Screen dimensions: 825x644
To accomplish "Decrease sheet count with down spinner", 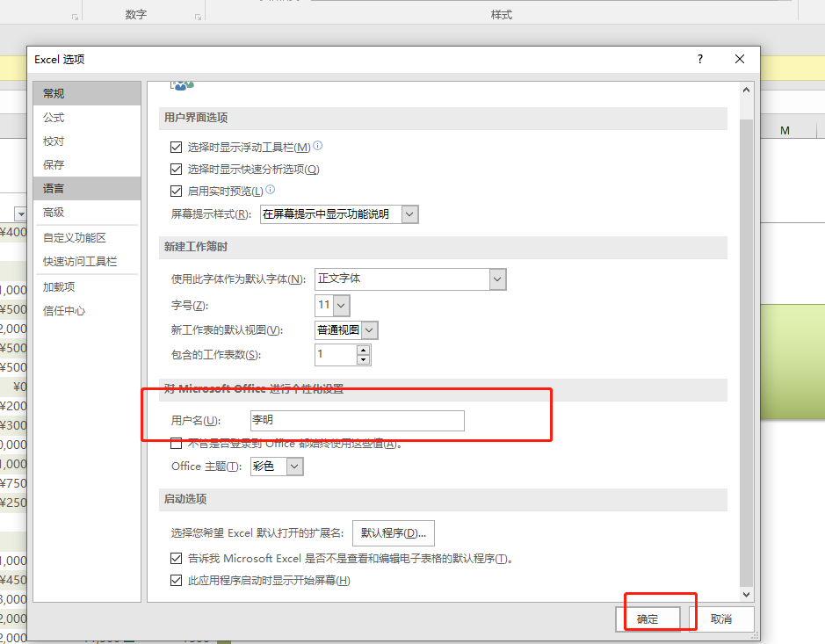I will (x=363, y=360).
